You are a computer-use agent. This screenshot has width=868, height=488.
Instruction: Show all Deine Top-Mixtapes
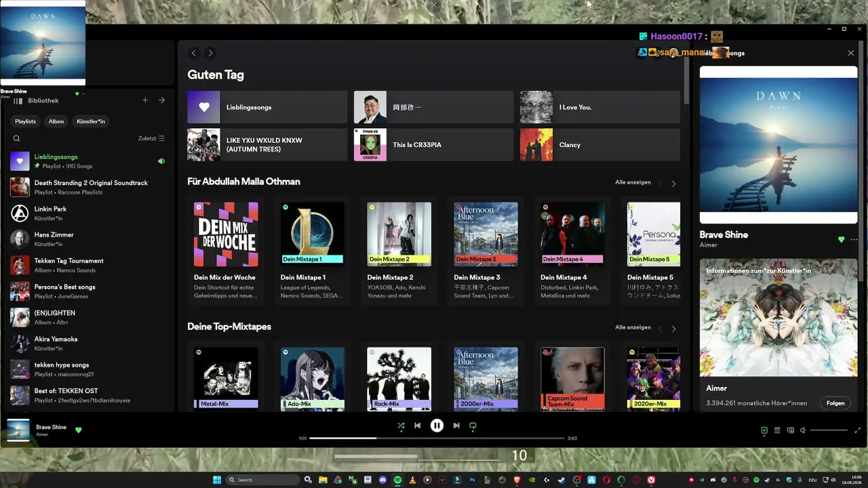point(633,327)
